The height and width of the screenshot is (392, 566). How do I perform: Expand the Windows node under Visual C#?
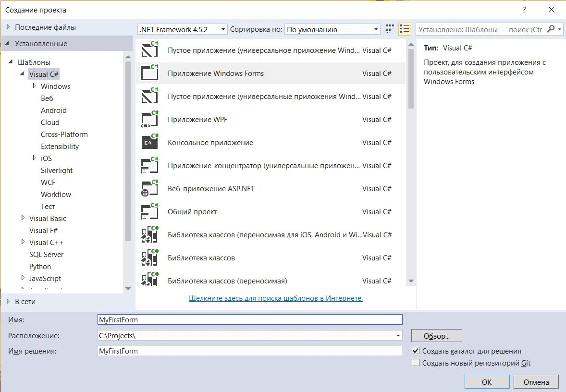34,86
